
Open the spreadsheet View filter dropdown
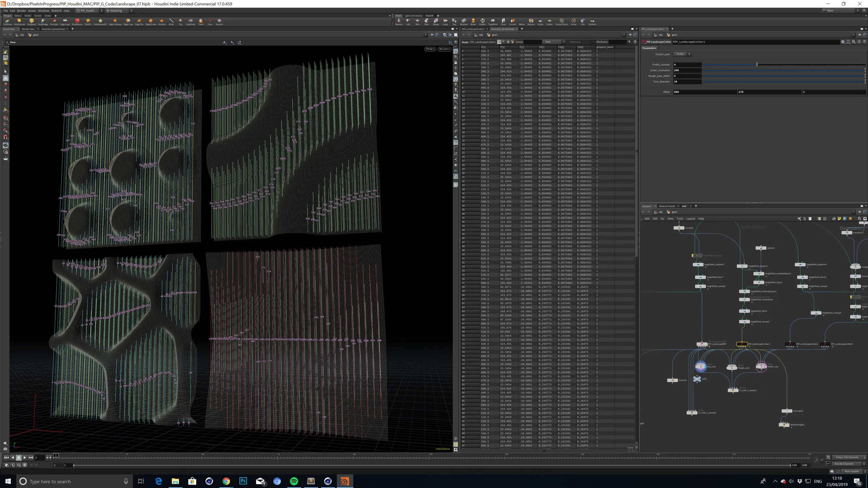click(554, 42)
